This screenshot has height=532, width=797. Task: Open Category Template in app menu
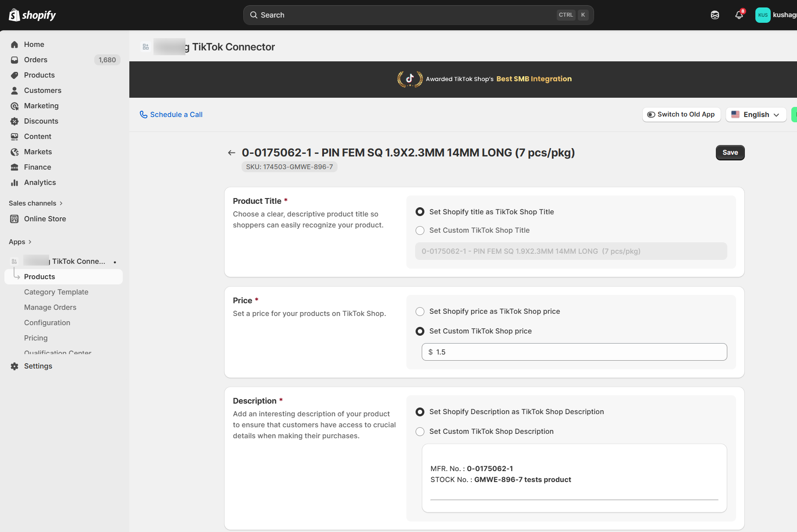click(56, 292)
